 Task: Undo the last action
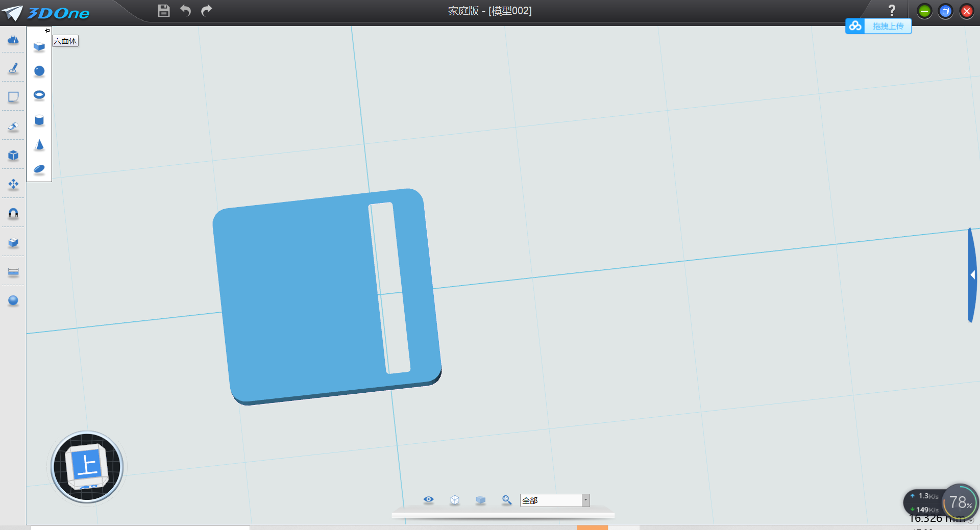(185, 10)
